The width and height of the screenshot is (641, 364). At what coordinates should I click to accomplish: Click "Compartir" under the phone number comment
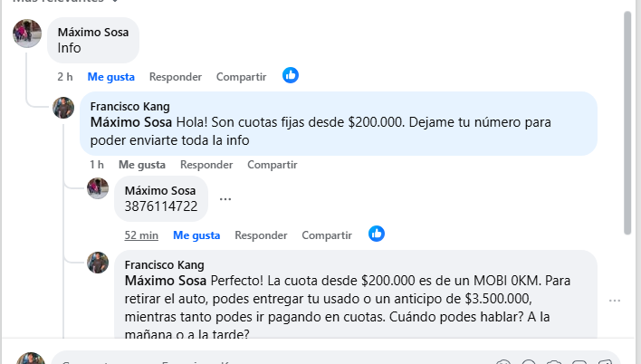tap(327, 235)
